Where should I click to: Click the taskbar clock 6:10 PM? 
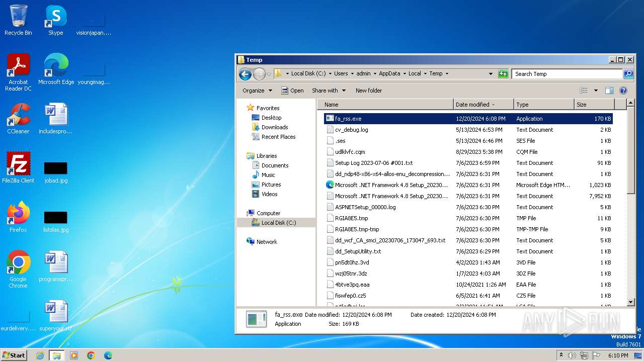(618, 355)
